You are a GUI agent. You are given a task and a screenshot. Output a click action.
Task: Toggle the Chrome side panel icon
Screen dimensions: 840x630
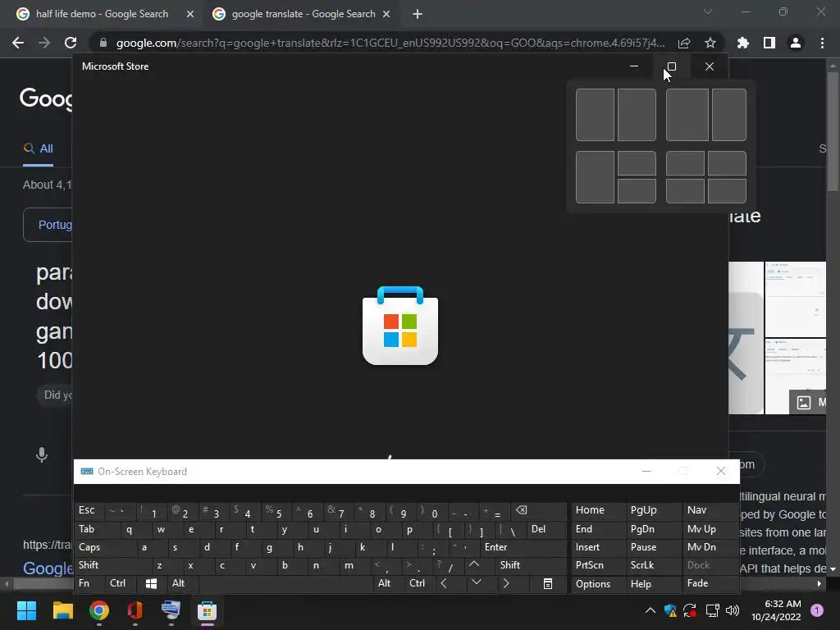click(x=769, y=43)
